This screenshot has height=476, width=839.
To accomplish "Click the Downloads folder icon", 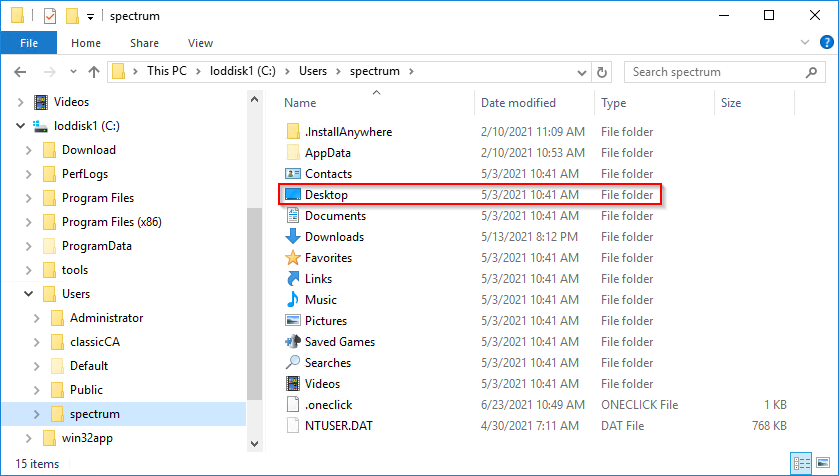I will (293, 237).
